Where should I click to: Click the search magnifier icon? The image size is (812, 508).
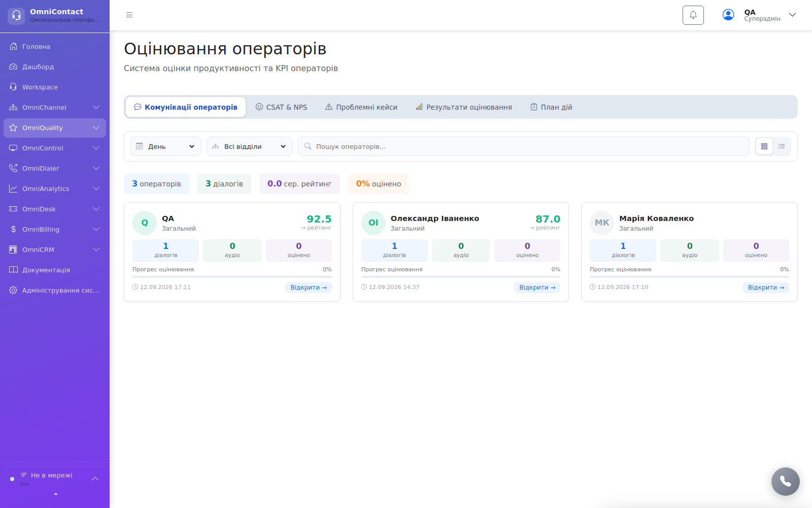point(308,146)
